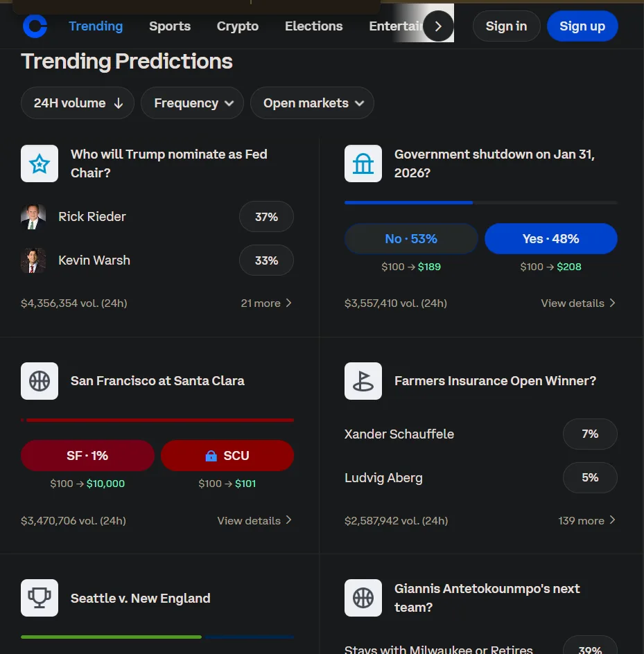Open the Open markets filter dropdown
Screen dimensions: 644x654
pyautogui.click(x=312, y=103)
